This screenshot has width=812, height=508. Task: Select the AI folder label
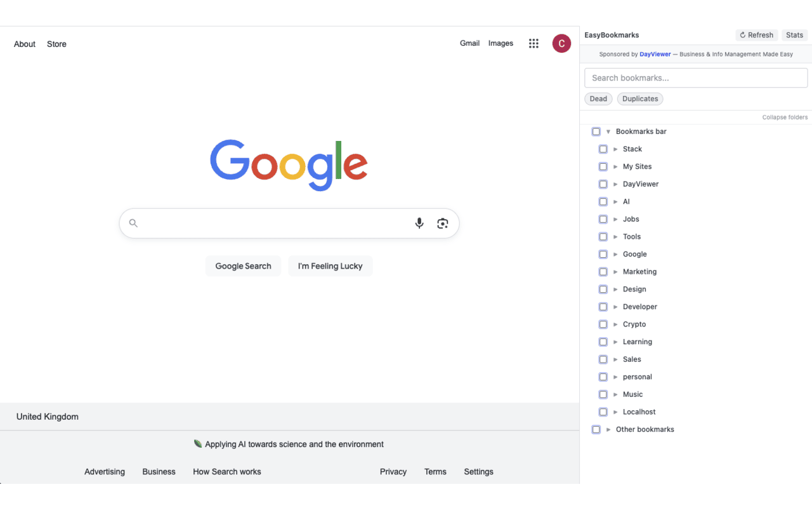[626, 201]
